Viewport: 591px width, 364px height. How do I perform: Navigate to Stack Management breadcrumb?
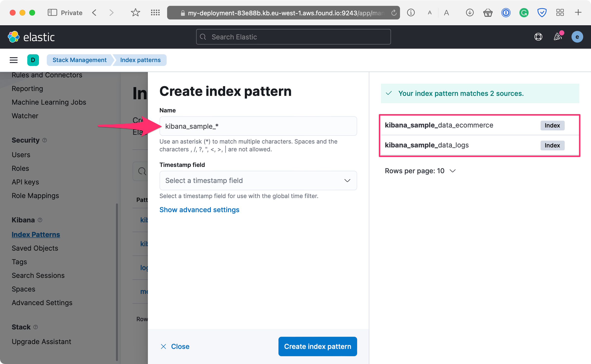point(79,60)
